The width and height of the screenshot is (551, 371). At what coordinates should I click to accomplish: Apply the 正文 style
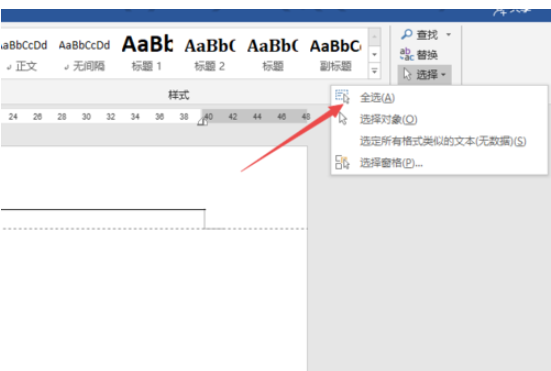(x=23, y=54)
